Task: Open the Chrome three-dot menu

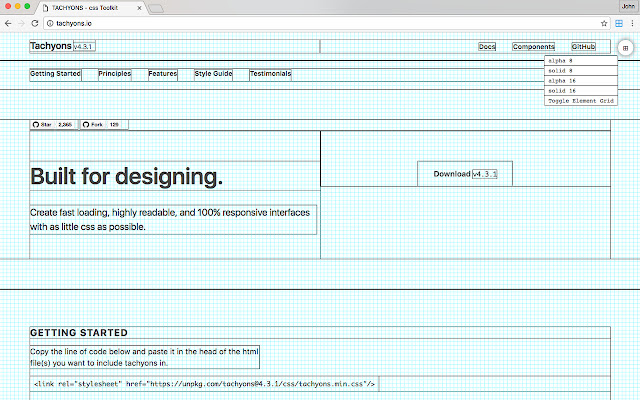Action: pyautogui.click(x=632, y=24)
